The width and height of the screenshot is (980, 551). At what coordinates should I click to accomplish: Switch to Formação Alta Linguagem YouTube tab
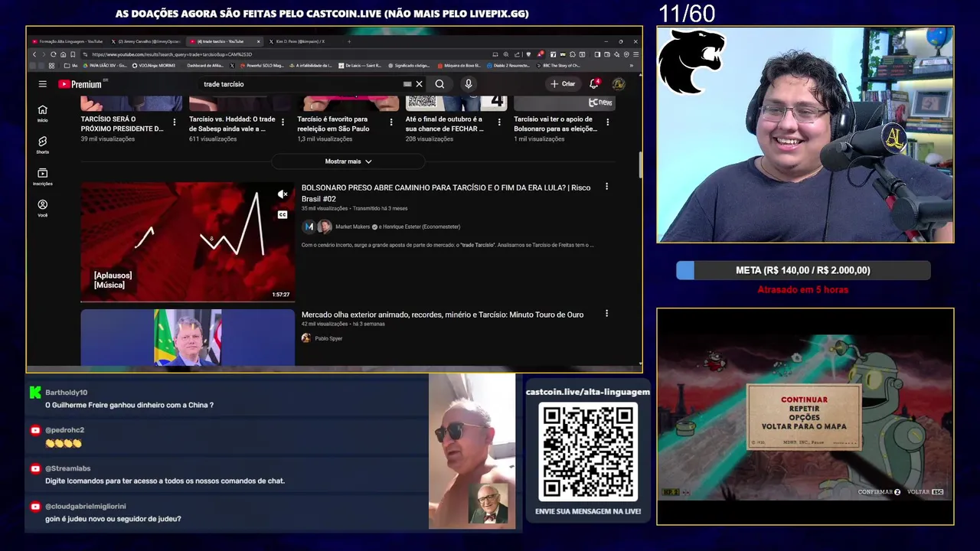[67, 41]
